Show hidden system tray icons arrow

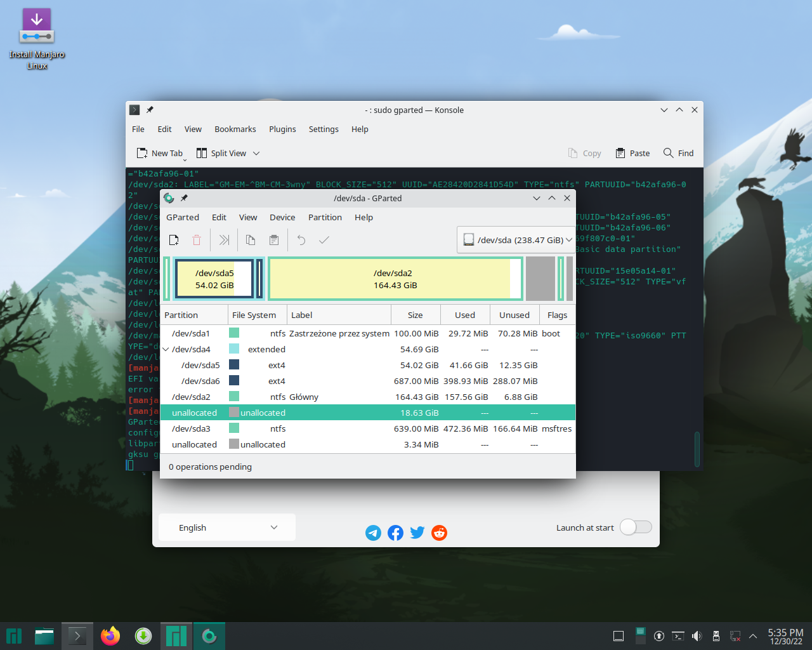coord(753,636)
